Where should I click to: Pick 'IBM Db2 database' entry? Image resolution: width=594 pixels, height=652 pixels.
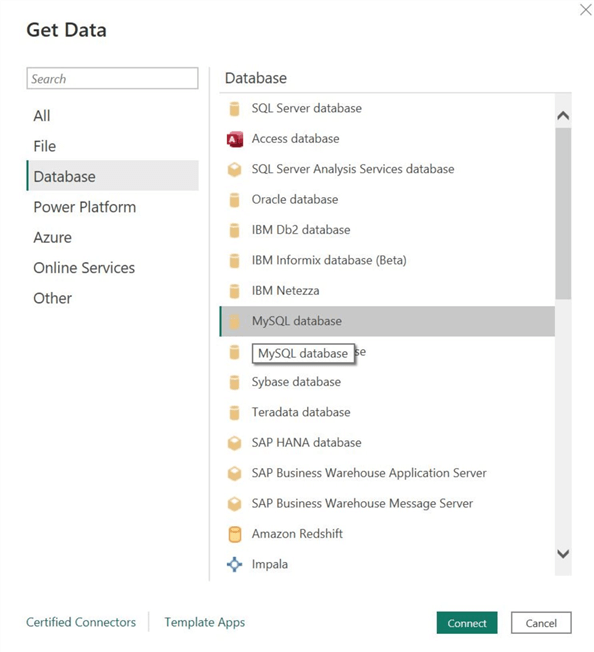click(301, 230)
